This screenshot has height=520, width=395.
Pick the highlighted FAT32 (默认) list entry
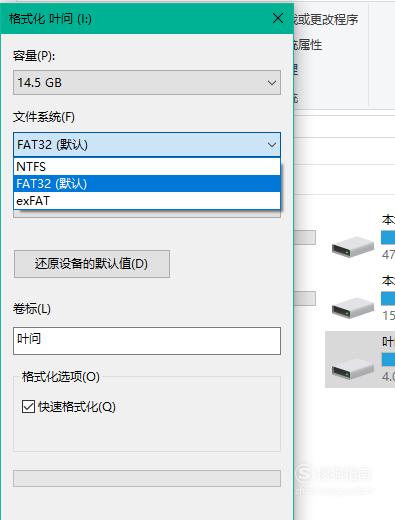pos(147,184)
